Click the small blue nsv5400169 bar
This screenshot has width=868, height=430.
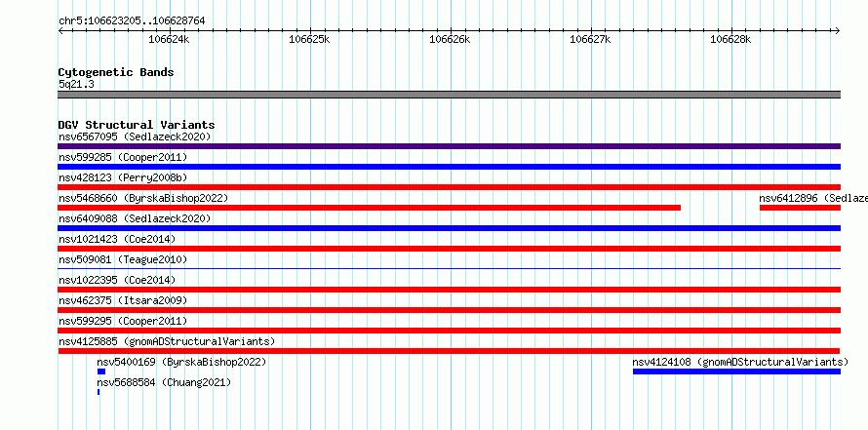point(101,371)
